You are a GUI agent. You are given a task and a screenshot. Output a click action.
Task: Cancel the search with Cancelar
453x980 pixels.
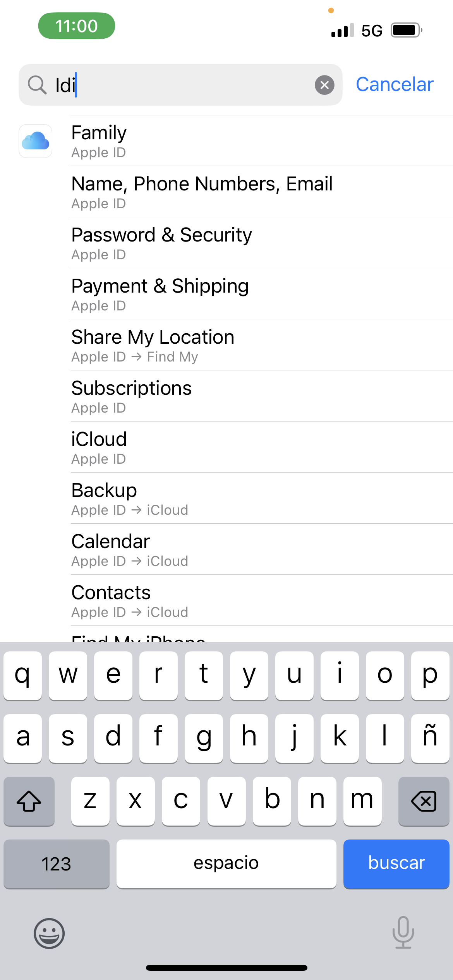click(x=394, y=84)
